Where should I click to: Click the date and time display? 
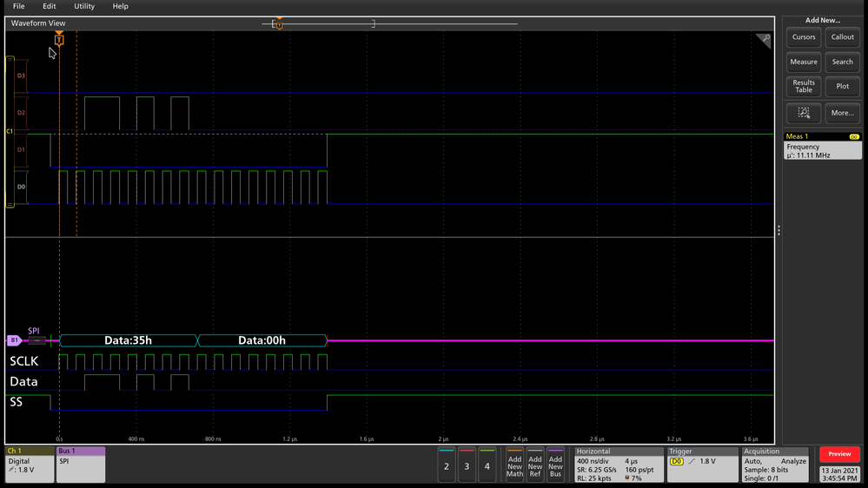[839, 475]
